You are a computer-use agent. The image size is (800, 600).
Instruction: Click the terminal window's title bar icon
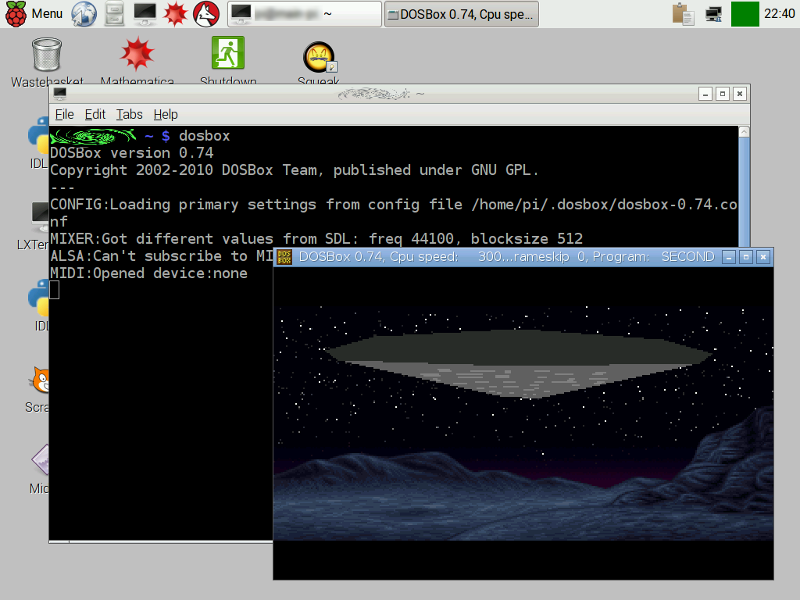point(60,94)
